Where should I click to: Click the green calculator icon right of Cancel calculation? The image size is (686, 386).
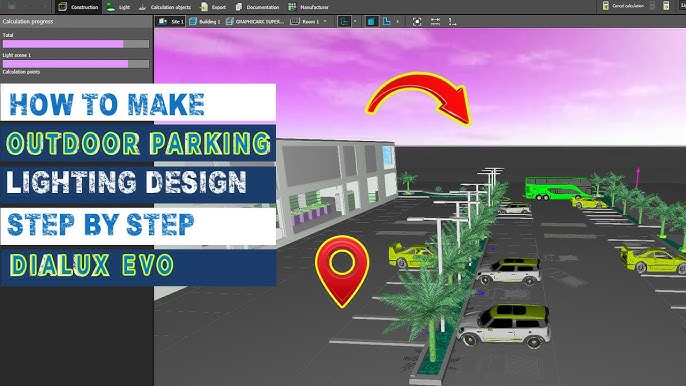pyautogui.click(x=666, y=6)
